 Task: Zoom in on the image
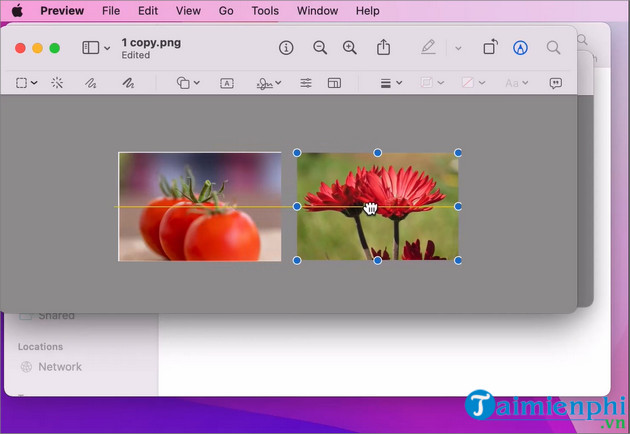pos(350,48)
